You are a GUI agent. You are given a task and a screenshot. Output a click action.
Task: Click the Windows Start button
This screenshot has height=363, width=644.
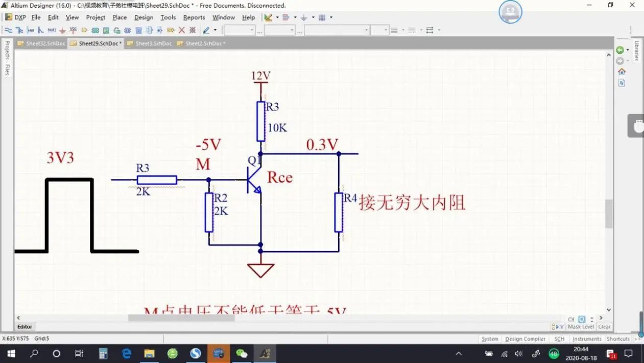pos(11,353)
